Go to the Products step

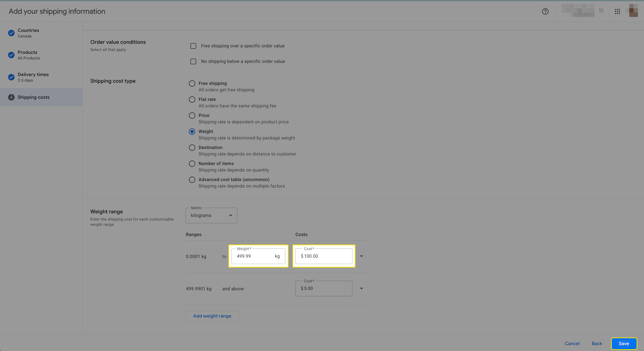point(41,55)
